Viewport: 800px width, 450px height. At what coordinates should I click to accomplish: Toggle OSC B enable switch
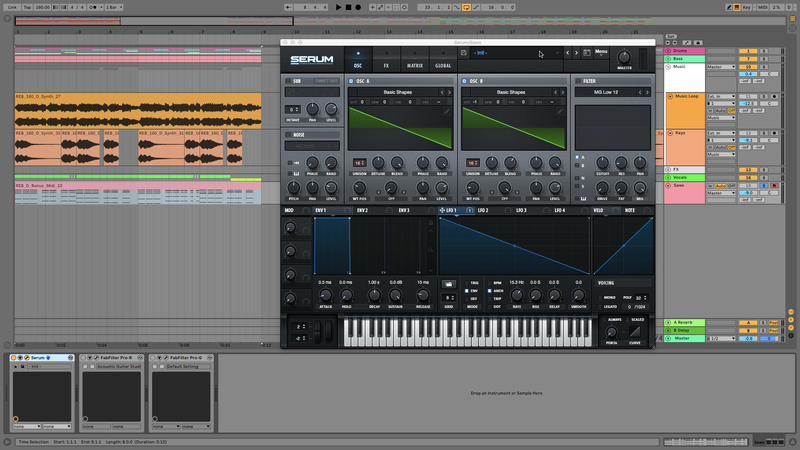[x=464, y=81]
